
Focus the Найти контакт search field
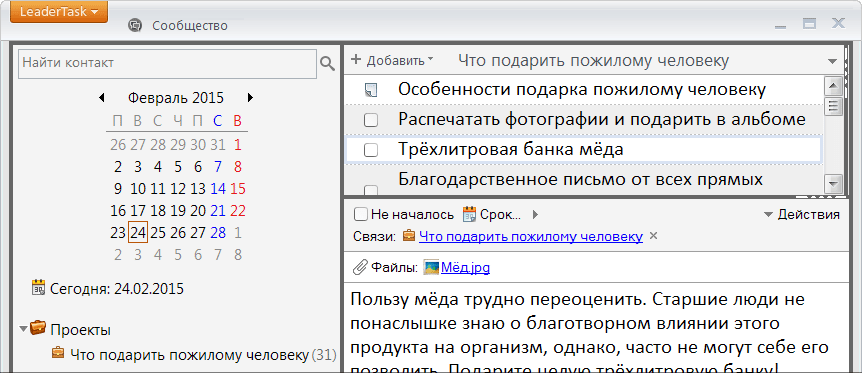tap(167, 64)
